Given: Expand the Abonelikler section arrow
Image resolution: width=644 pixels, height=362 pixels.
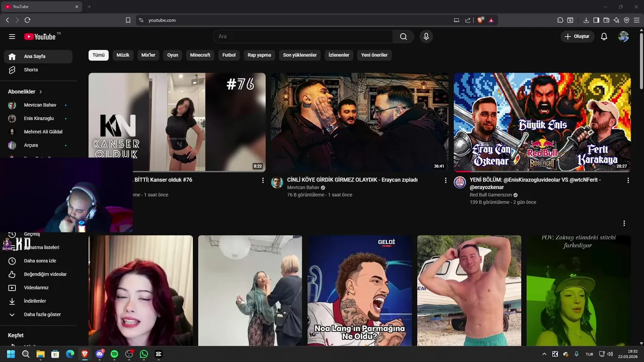Looking at the screenshot, I should pyautogui.click(x=41, y=92).
